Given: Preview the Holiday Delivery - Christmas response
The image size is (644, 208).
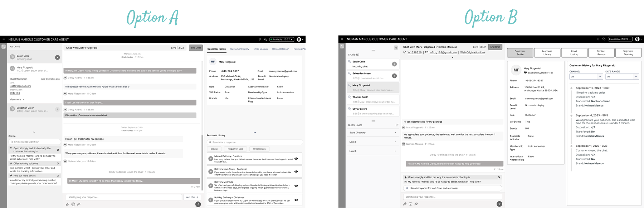Looking at the screenshot, I should tap(296, 200).
